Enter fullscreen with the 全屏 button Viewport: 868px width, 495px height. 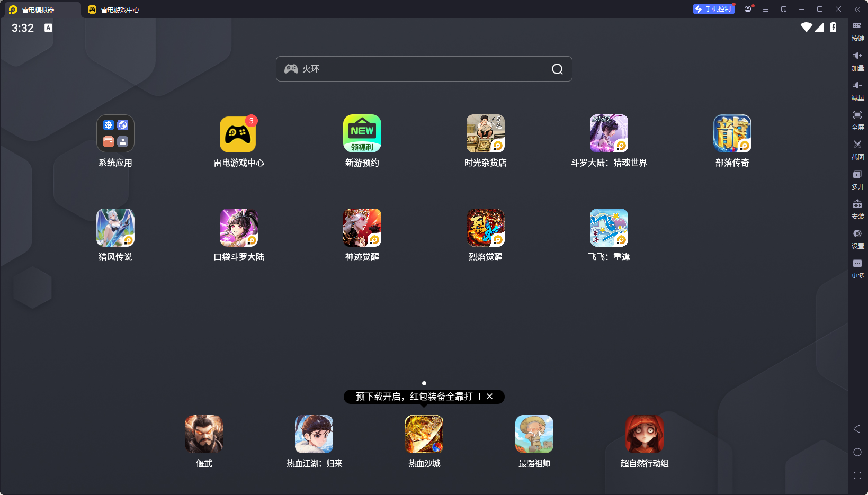click(857, 120)
